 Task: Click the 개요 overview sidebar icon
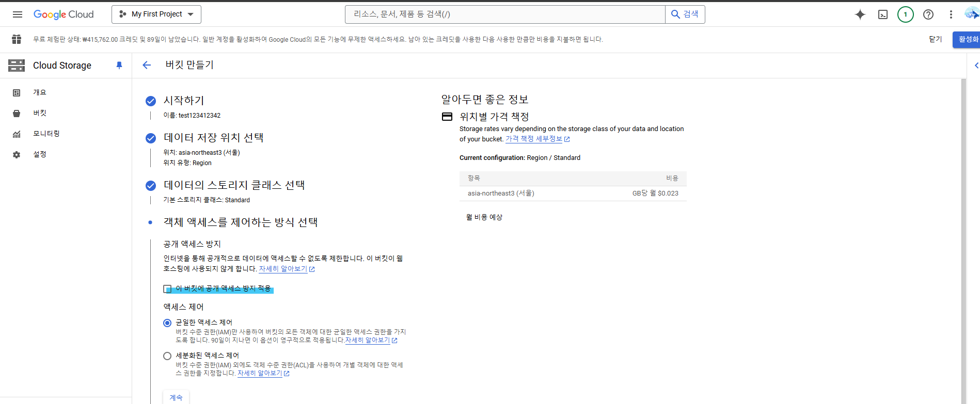17,93
